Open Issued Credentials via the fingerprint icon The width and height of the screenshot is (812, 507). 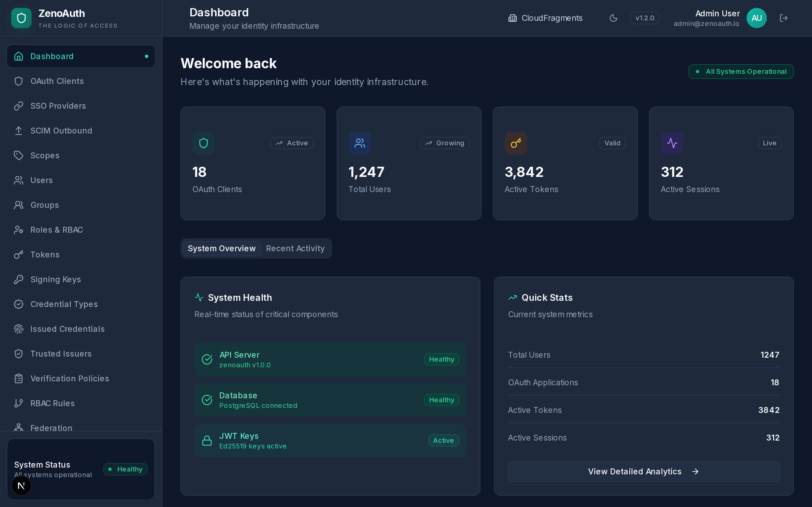[18, 329]
